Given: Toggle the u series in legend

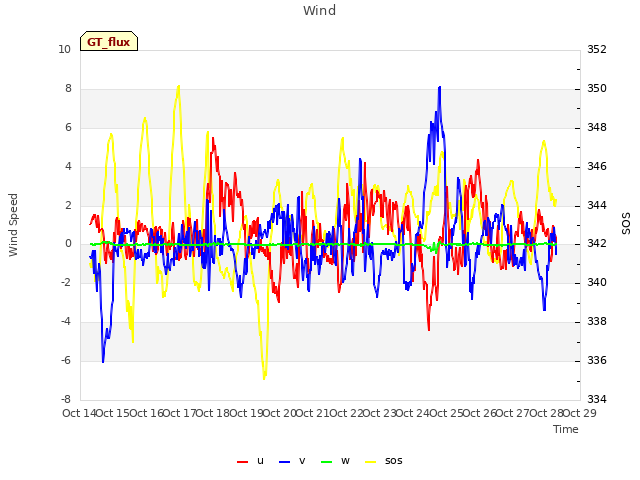Looking at the screenshot, I should (251, 461).
